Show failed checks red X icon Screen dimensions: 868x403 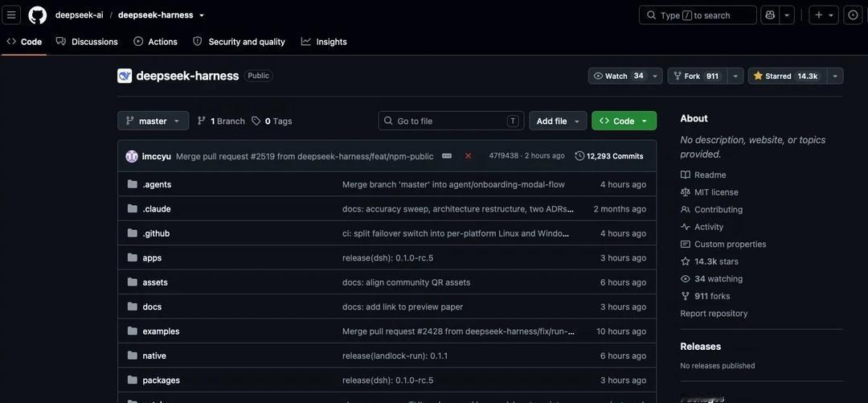[x=469, y=156]
